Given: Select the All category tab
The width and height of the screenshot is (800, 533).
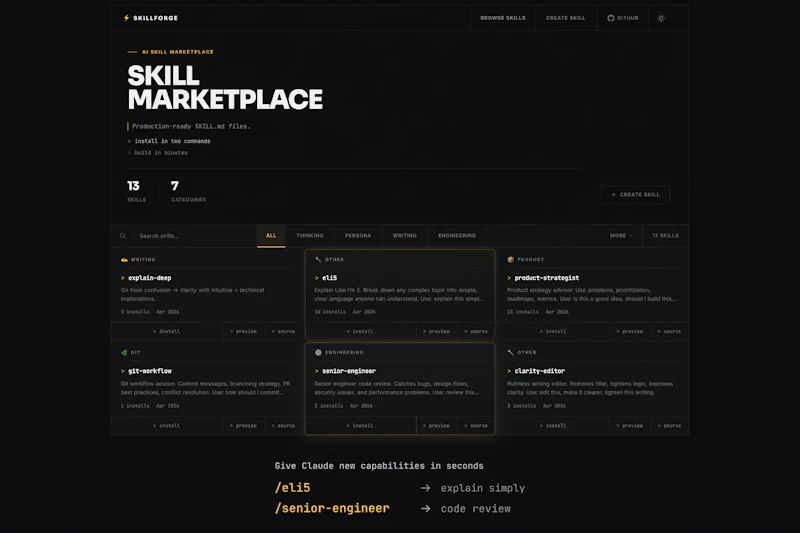Looking at the screenshot, I should (271, 236).
